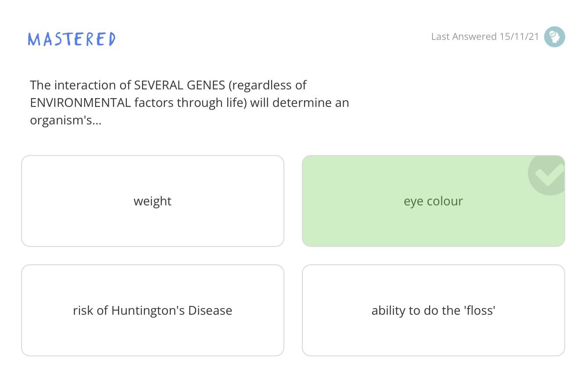This screenshot has height=380, width=588.
Task: Click the 'weight' text label
Action: [152, 201]
